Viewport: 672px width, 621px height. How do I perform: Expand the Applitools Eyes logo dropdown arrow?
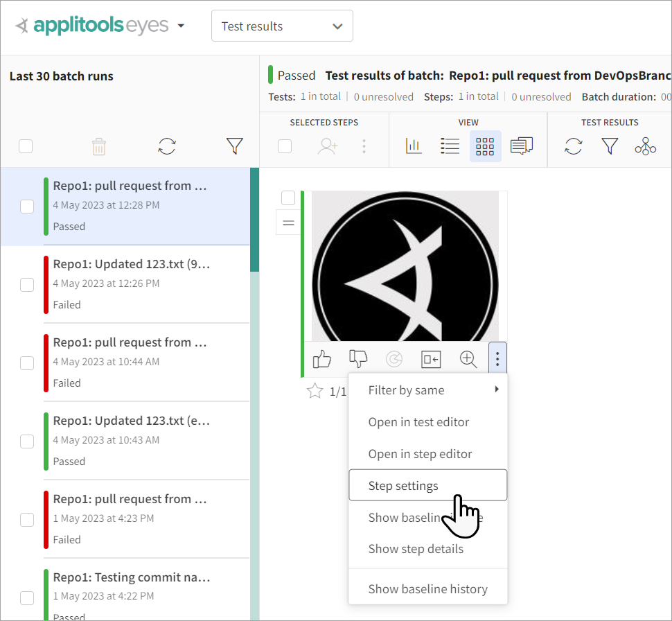pyautogui.click(x=181, y=26)
